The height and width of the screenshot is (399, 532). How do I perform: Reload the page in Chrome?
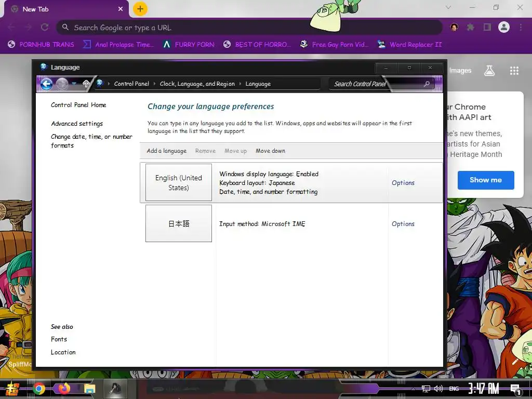click(45, 27)
